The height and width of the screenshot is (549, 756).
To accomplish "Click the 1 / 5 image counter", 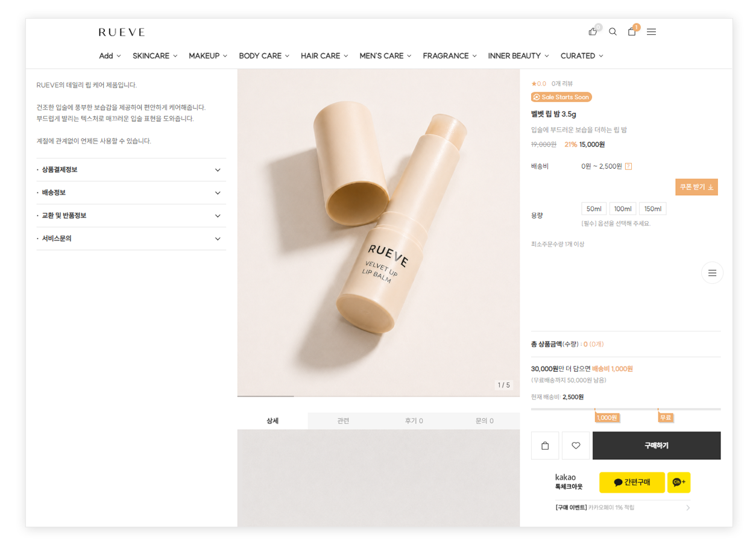I will pos(503,385).
